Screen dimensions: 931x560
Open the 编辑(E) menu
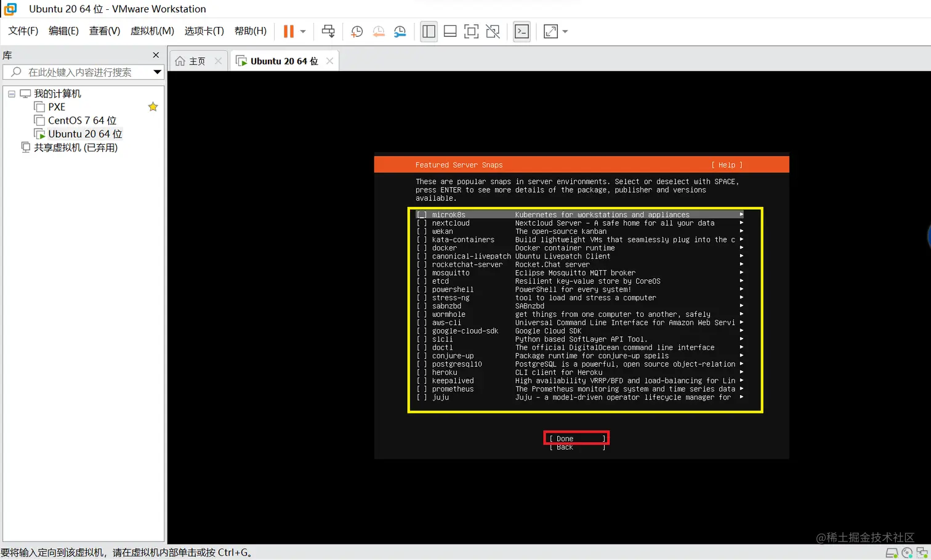tap(63, 31)
